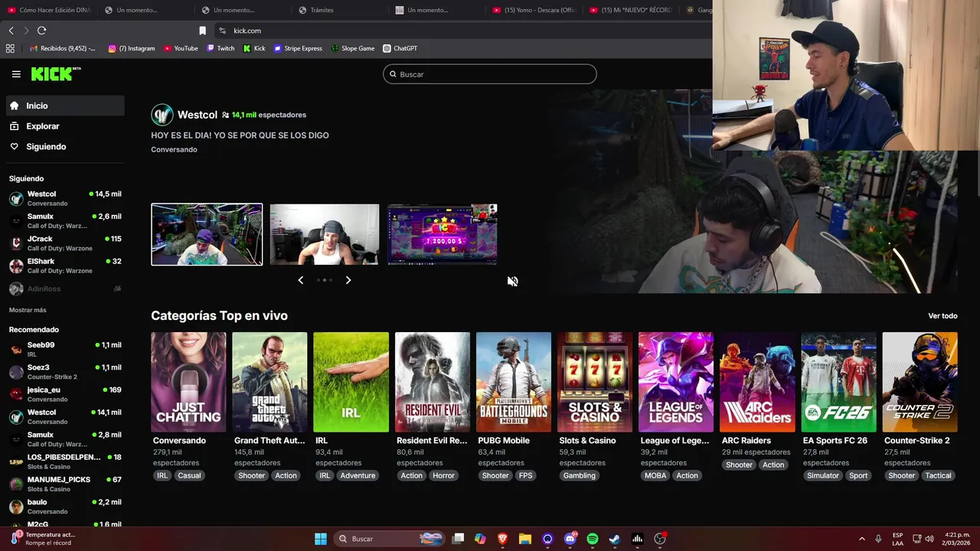
Task: Click the Kick search field
Action: (490, 74)
